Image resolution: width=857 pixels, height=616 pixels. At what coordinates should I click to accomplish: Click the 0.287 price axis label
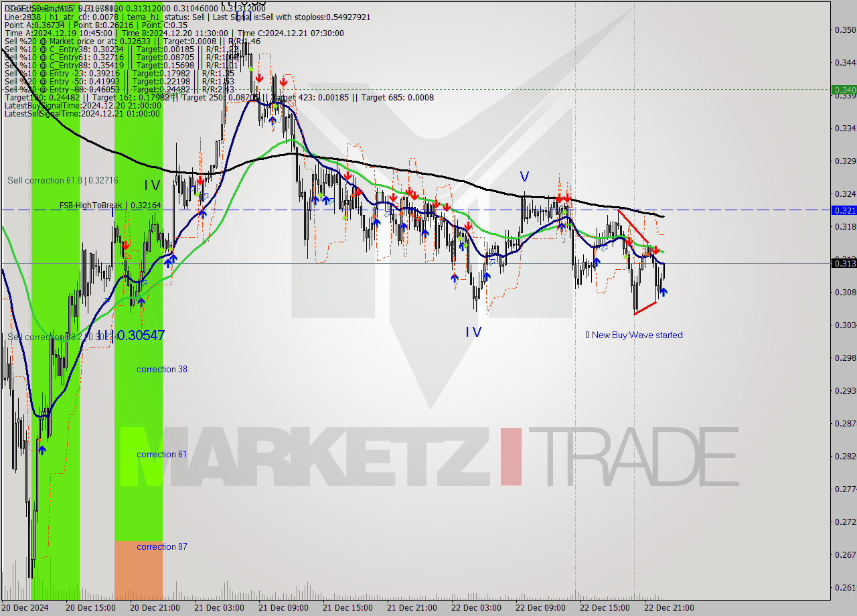(x=845, y=423)
